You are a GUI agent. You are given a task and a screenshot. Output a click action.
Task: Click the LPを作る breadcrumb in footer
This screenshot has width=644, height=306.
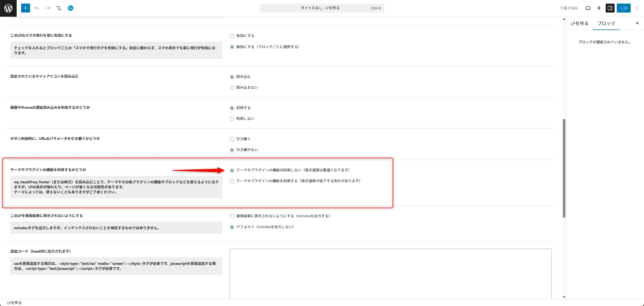(x=14, y=303)
